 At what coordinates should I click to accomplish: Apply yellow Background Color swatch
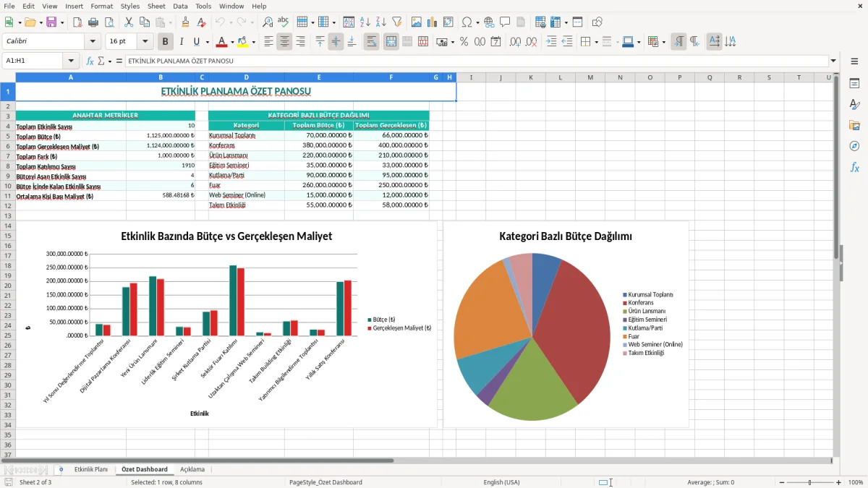coord(243,42)
